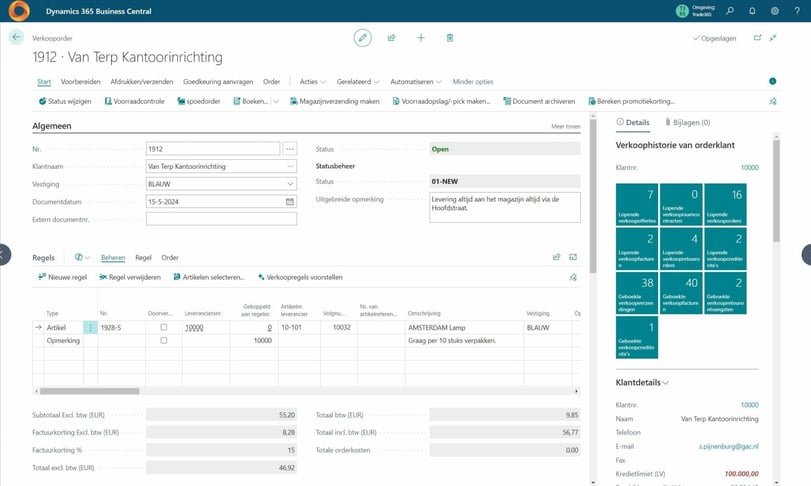Open tile 7 Lopende verkoopoffertes
Screen dimensions: 811x486
click(x=637, y=204)
